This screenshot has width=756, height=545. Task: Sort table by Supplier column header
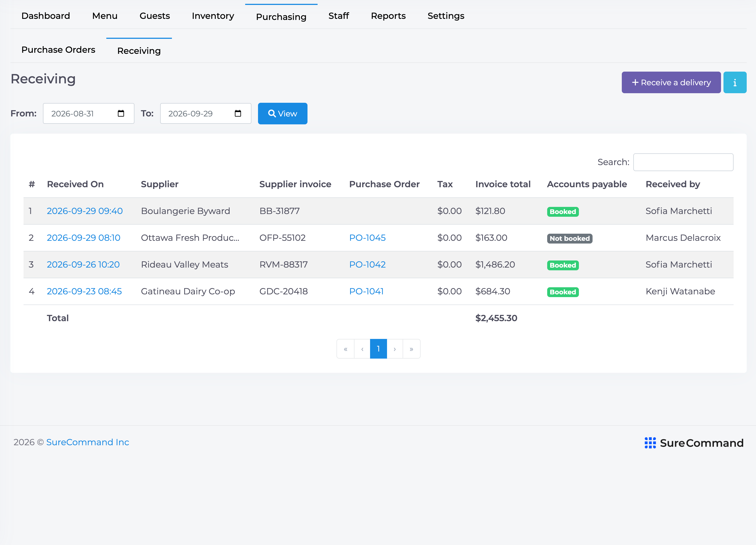(x=160, y=184)
